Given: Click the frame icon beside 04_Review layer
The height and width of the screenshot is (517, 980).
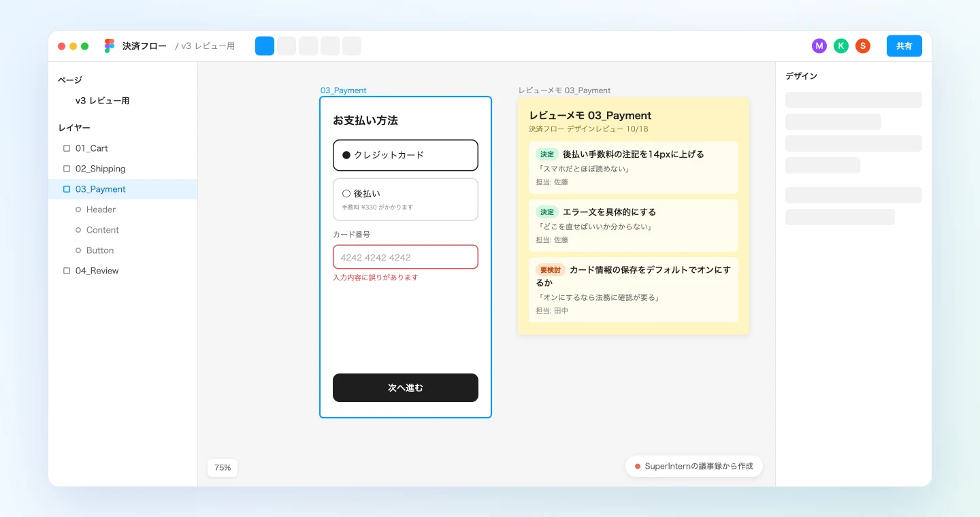Looking at the screenshot, I should tap(67, 271).
